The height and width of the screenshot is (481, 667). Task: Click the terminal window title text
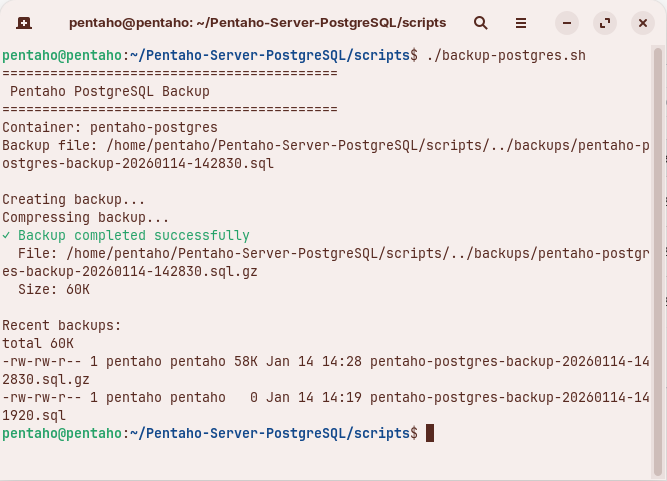click(x=257, y=22)
